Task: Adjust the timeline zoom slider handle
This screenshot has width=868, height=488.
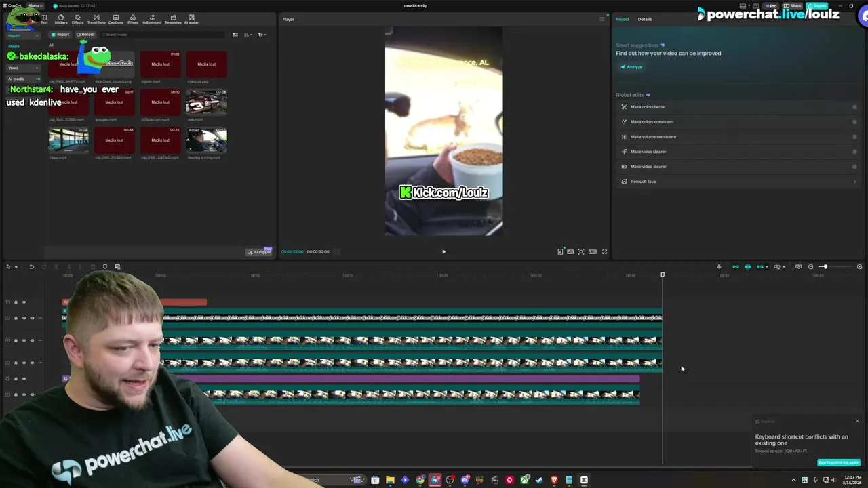Action: 825,266
